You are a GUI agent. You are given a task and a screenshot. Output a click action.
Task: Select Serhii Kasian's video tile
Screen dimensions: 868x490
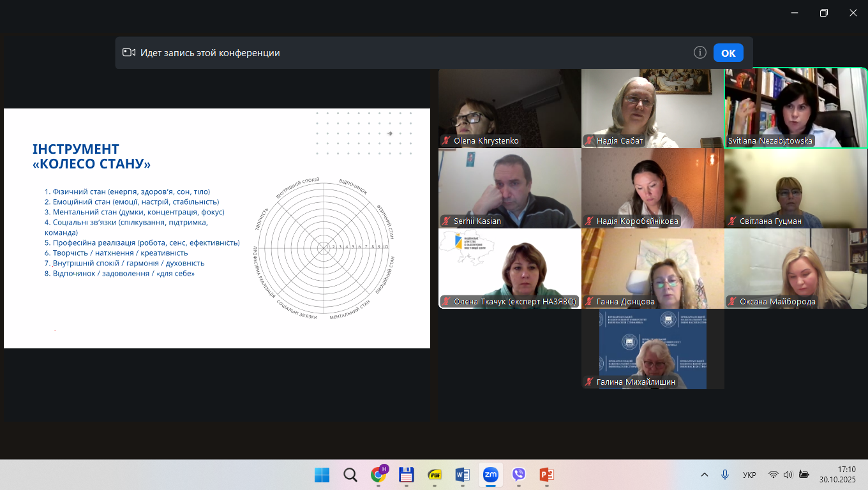[x=509, y=188]
